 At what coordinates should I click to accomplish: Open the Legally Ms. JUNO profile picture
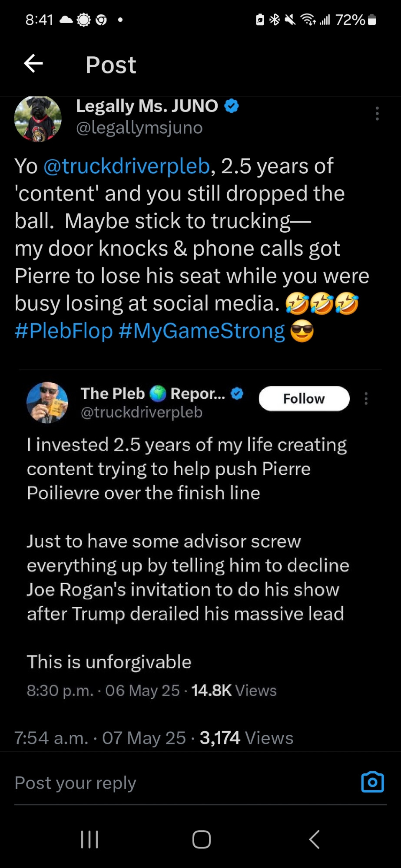[38, 119]
